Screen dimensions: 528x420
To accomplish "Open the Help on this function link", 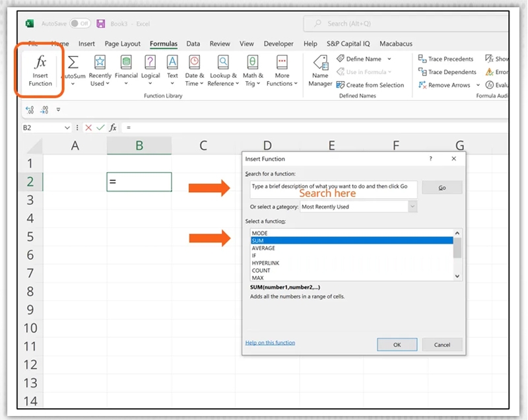I will [270, 343].
